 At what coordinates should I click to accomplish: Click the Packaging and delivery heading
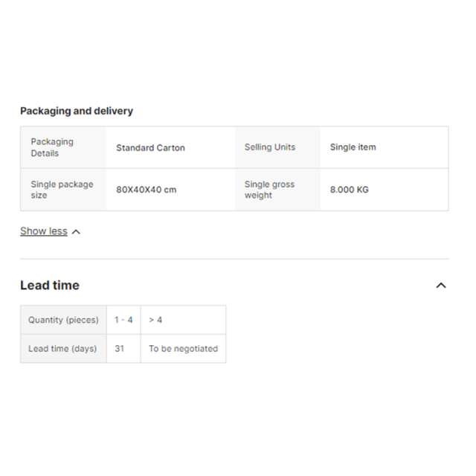coord(77,111)
